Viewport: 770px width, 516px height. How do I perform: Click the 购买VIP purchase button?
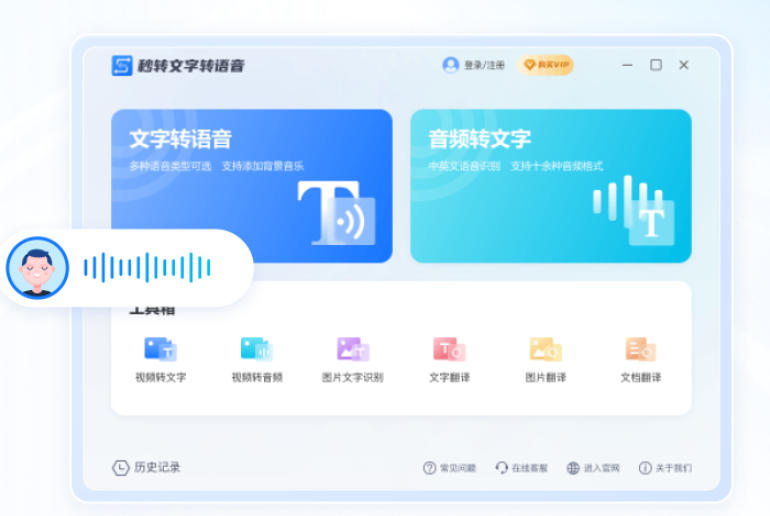point(546,65)
